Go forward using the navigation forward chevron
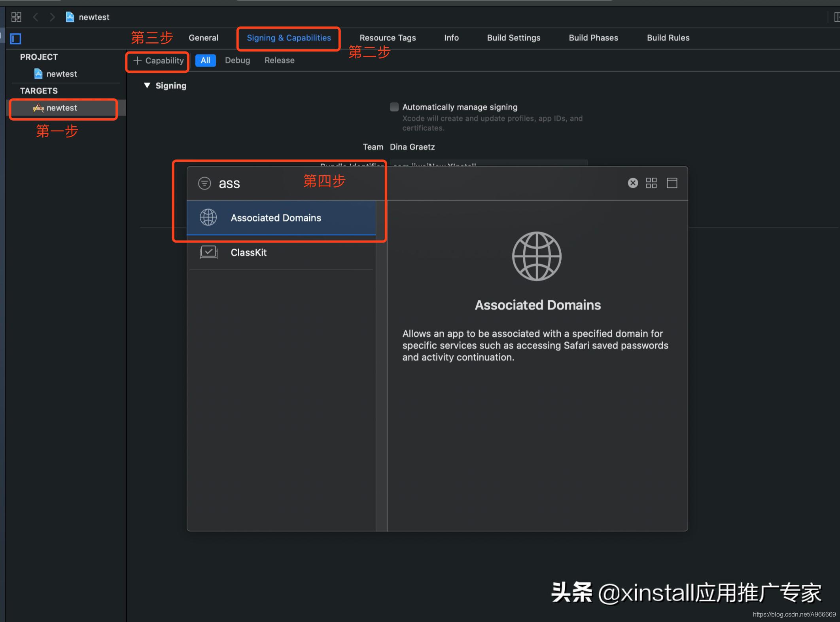Screen dimensions: 840x622 coord(53,17)
